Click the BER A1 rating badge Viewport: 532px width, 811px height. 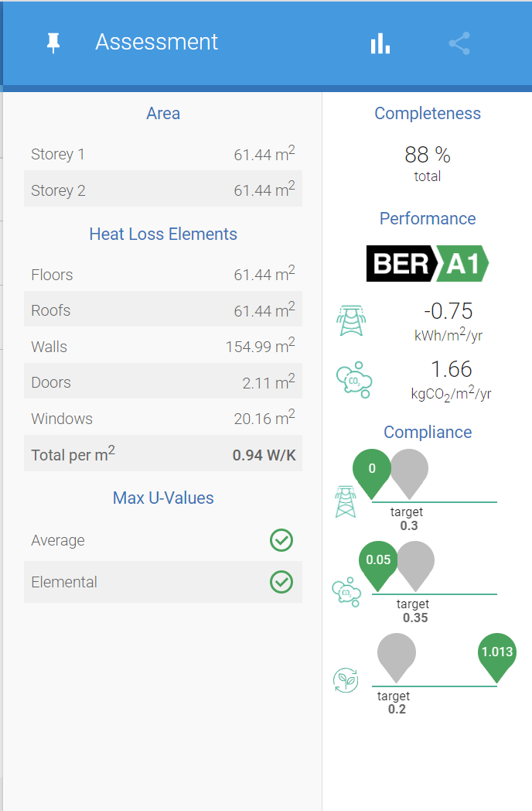pos(427,264)
